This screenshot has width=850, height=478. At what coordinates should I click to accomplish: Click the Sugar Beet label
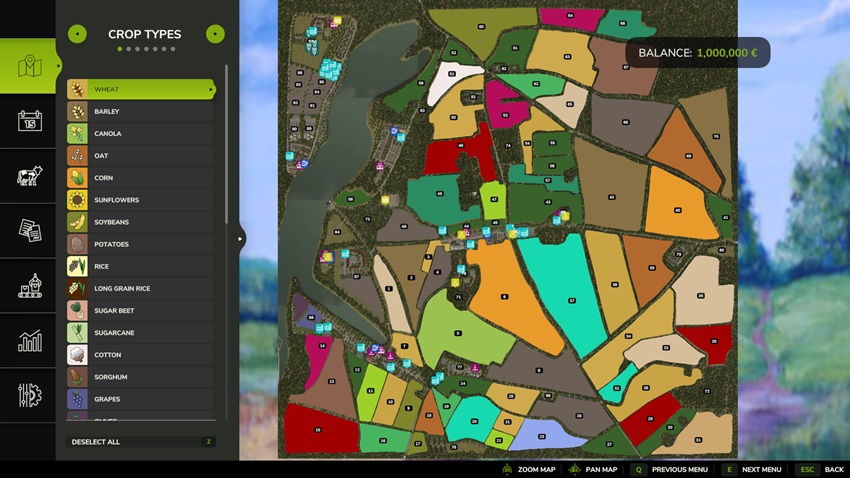[x=114, y=311]
